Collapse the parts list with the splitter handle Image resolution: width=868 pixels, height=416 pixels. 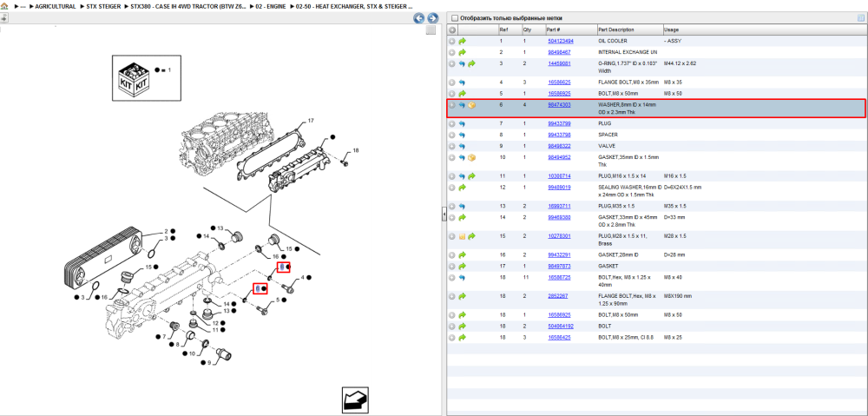click(444, 215)
